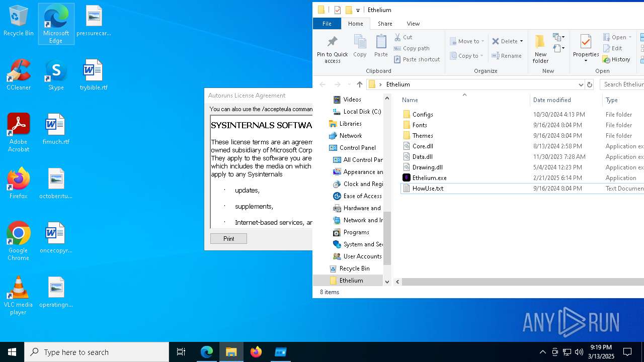Click Copy path in ribbon

(x=412, y=48)
